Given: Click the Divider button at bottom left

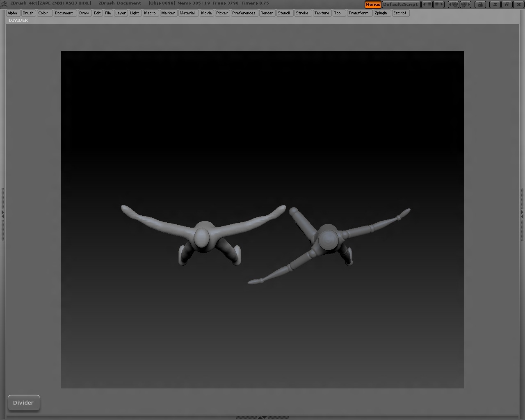Looking at the screenshot, I should point(24,403).
